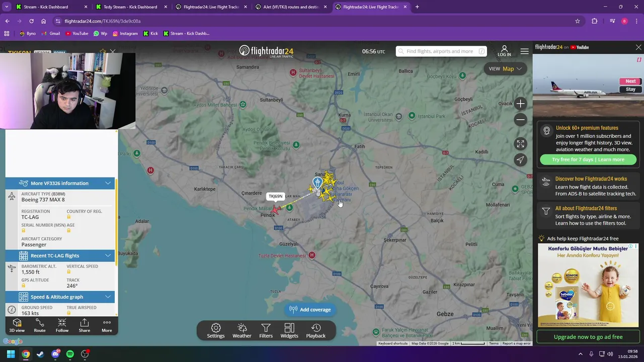
Task: Open the More options dots
Action: [x=107, y=325]
